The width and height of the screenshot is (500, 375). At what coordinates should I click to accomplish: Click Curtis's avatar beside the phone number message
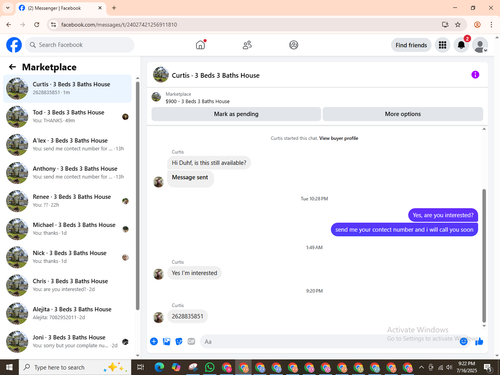158,317
